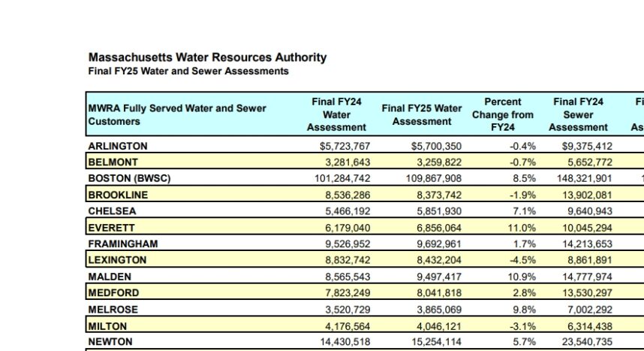Click the Massachusetts Water Resources Authority title
The image size is (644, 351).
point(207,57)
